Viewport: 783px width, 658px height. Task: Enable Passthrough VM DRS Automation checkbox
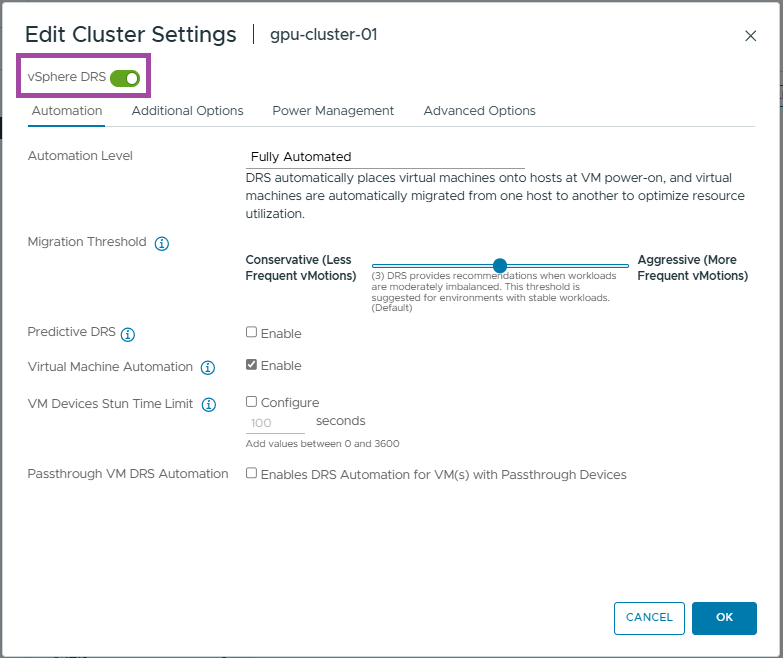tap(252, 474)
